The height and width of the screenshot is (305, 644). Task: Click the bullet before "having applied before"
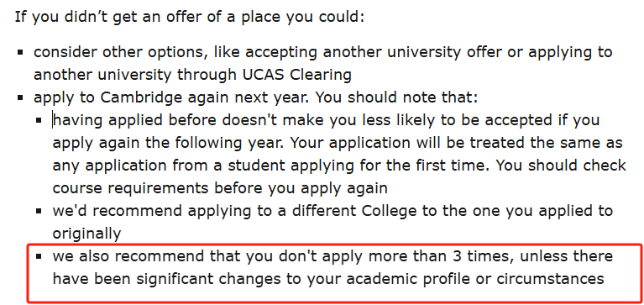[x=39, y=120]
